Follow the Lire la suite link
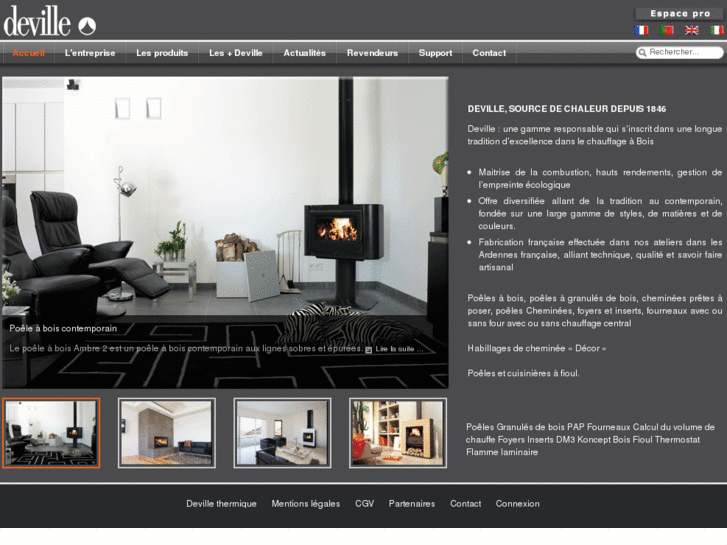 point(399,349)
